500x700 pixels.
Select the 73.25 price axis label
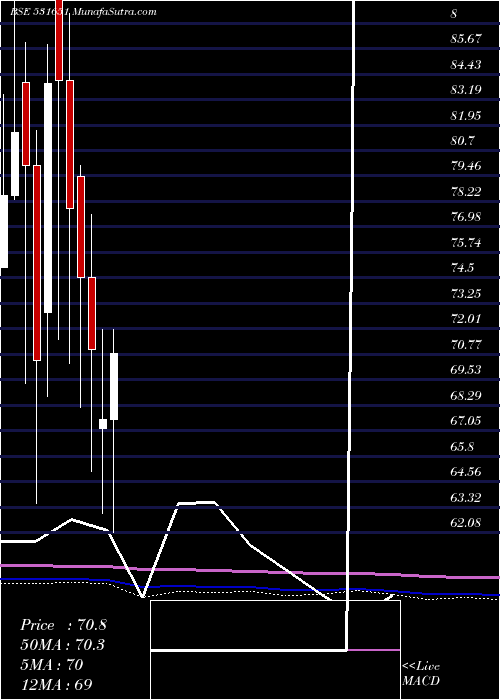466,293
